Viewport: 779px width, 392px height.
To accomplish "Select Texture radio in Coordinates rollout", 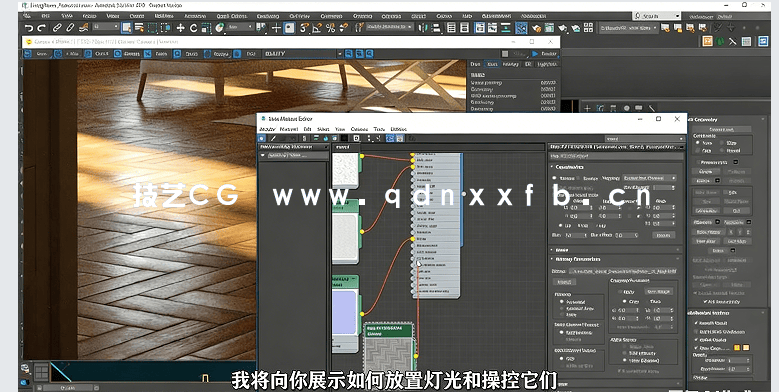I will [555, 178].
